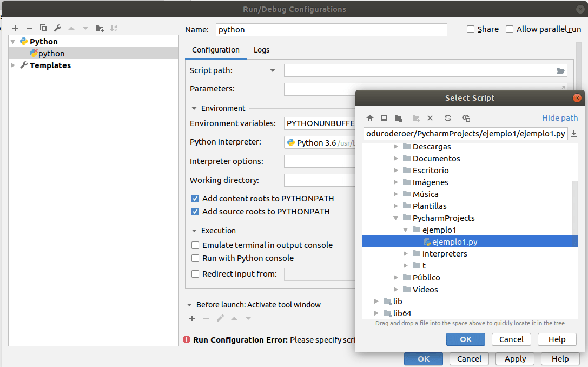Expand lib64 folder arrow
The image size is (588, 367).
coord(376,313)
